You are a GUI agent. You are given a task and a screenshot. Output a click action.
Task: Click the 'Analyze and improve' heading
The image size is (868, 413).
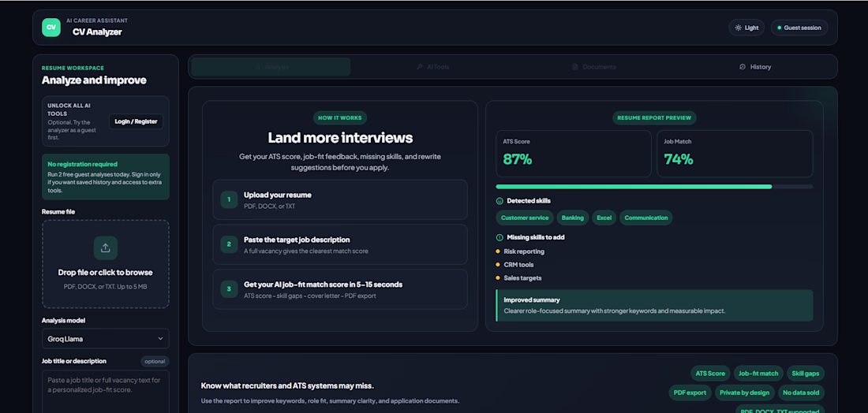pyautogui.click(x=94, y=80)
